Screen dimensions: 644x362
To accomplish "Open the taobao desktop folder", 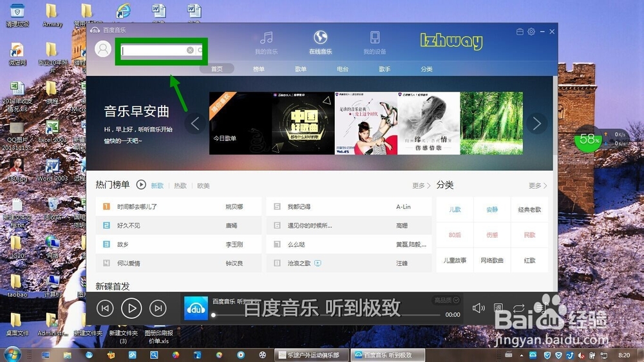I will 17,285.
